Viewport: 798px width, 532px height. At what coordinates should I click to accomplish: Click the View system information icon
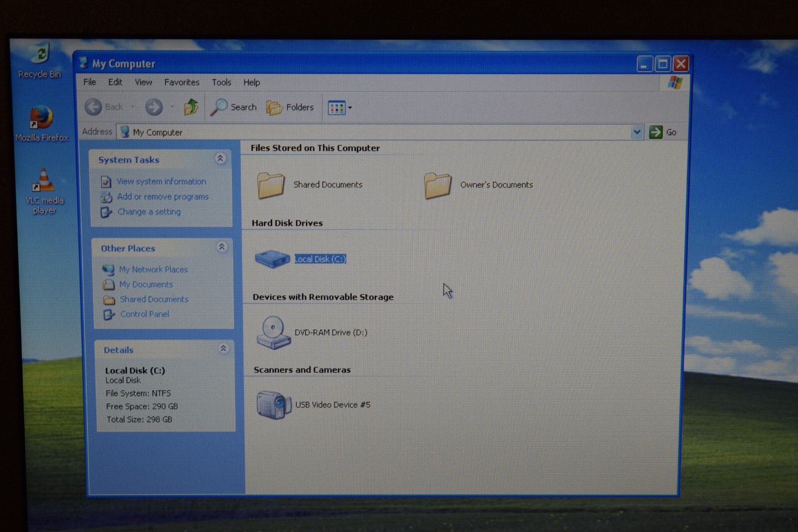click(106, 182)
